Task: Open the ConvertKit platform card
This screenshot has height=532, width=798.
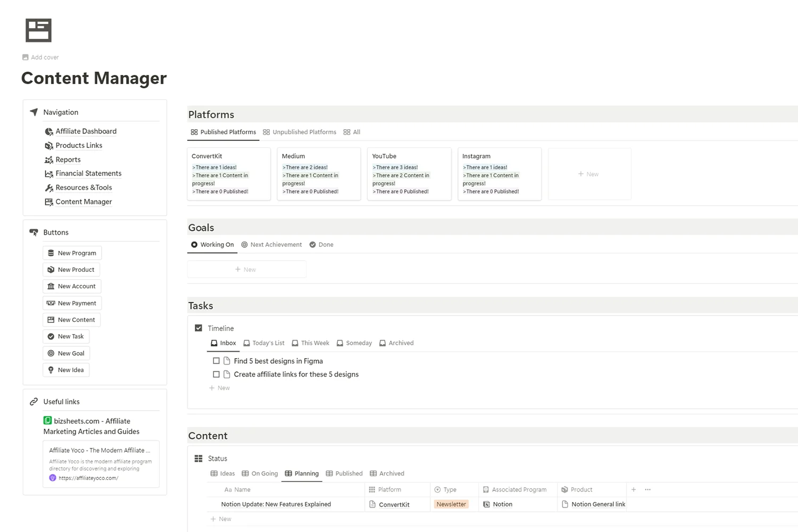Action: click(x=229, y=174)
